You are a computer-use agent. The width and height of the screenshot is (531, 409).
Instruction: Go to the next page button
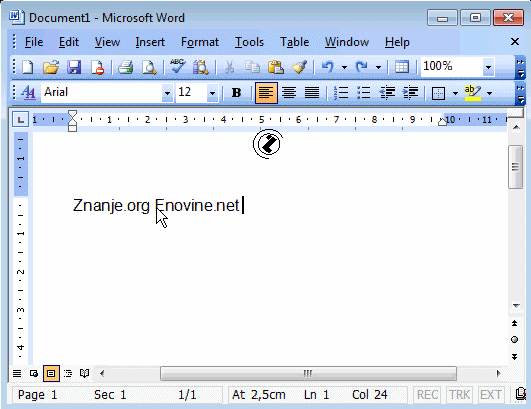[515, 357]
